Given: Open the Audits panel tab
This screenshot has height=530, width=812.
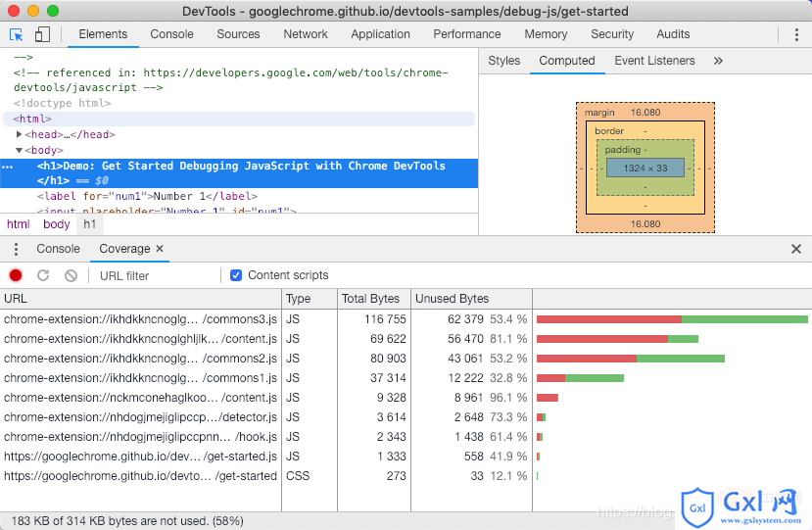Looking at the screenshot, I should coord(673,34).
